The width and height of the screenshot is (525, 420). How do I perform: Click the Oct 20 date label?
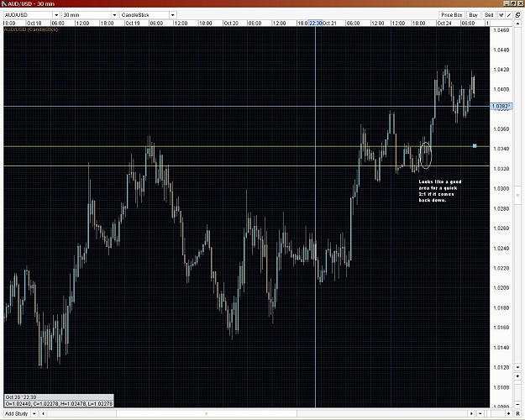point(231,24)
